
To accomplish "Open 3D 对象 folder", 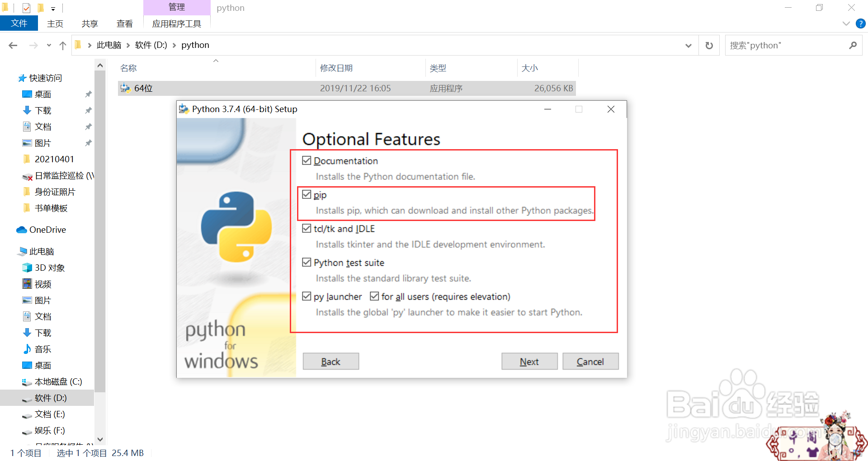I will [x=49, y=268].
